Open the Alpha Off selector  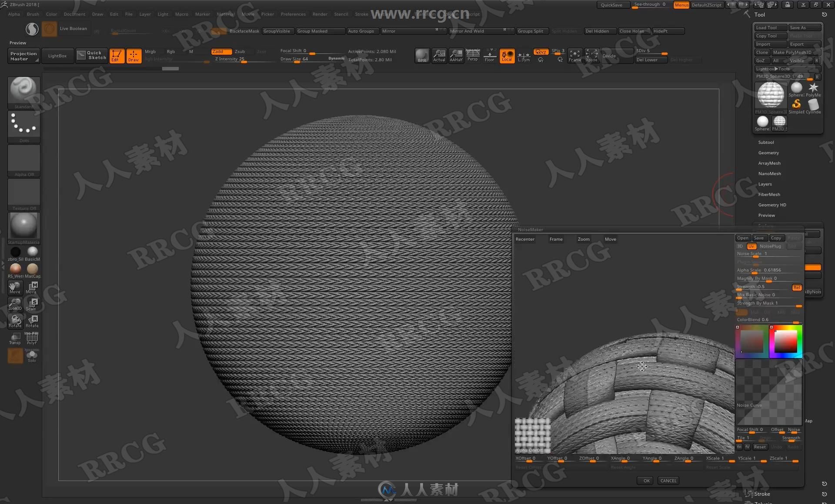pos(24,160)
